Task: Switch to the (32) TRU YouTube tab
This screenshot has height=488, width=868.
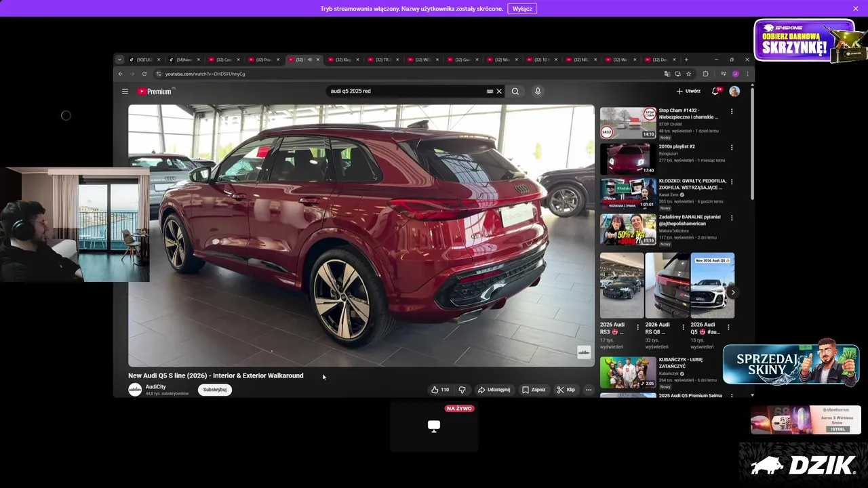Action: click(x=383, y=60)
